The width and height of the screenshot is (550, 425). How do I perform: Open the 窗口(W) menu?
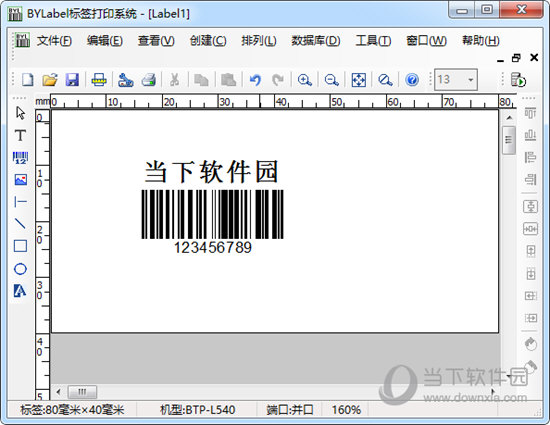(427, 41)
